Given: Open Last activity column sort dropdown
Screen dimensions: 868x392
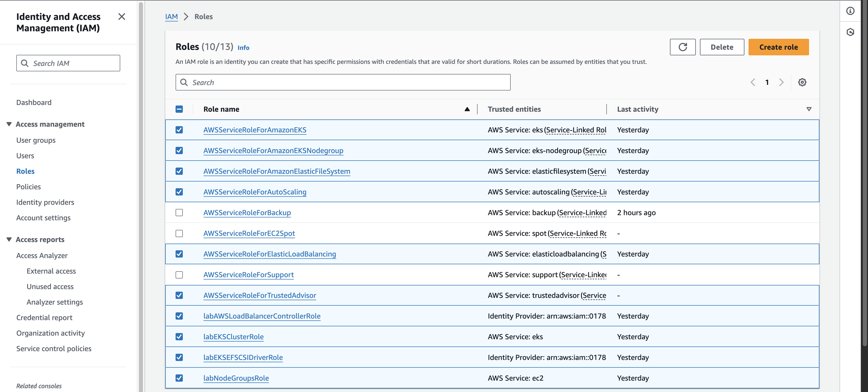Looking at the screenshot, I should point(809,109).
